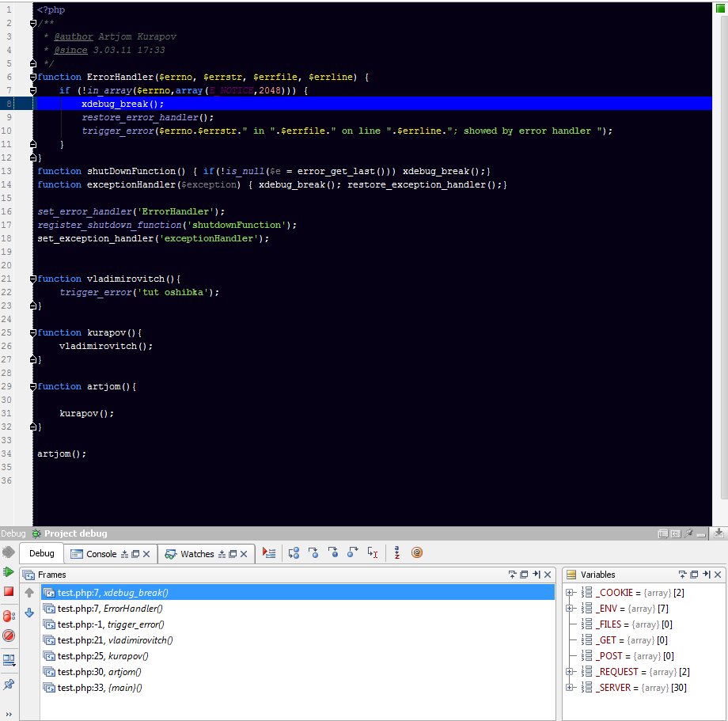Select the test.php:25 kurapov() frame

[x=103, y=656]
